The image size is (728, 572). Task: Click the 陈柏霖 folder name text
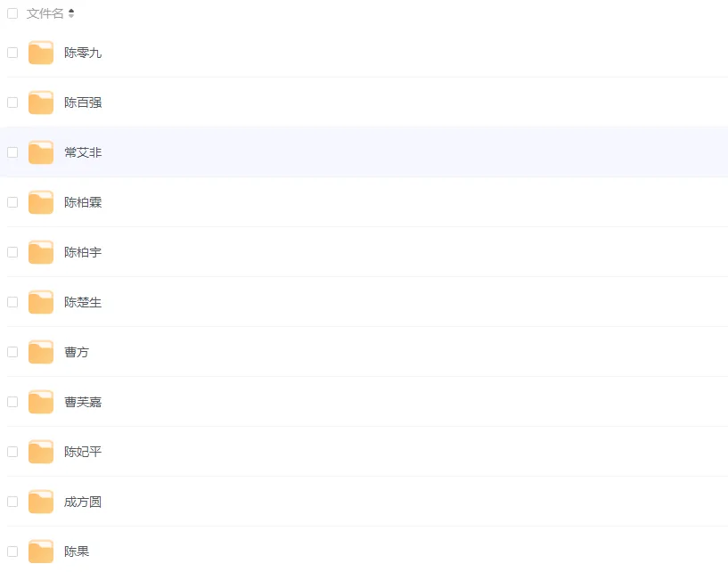pyautogui.click(x=83, y=202)
